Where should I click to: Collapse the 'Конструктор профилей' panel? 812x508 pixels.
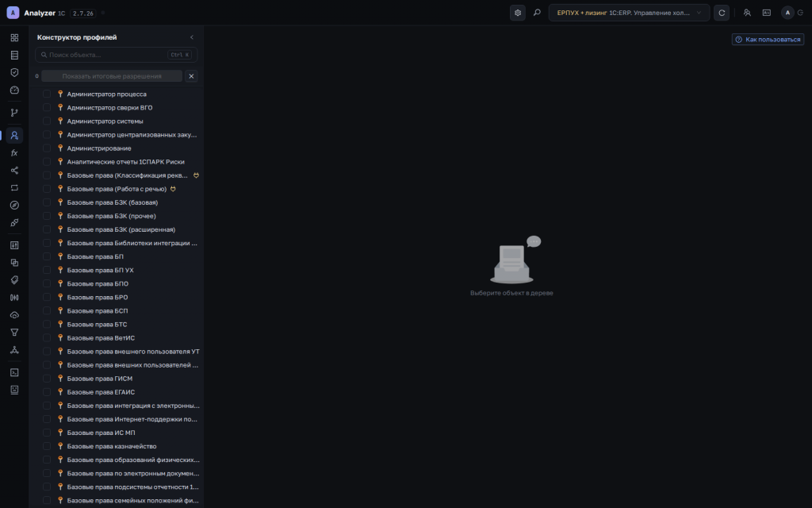point(192,37)
